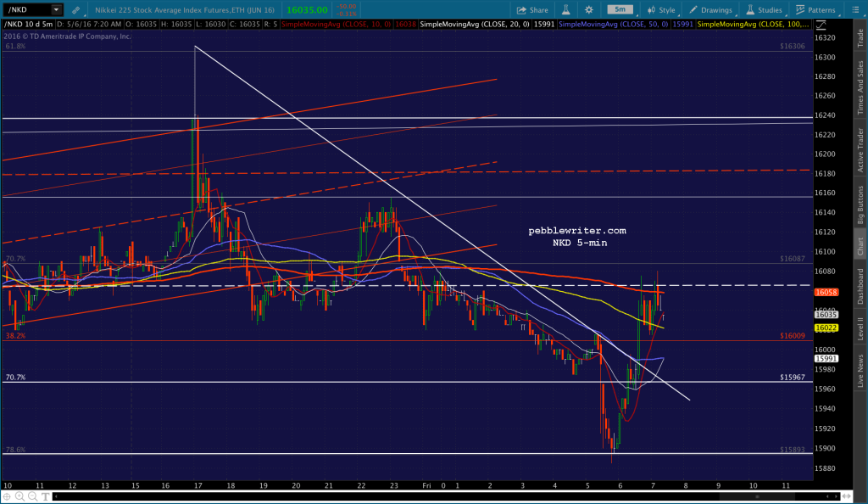This screenshot has height=504, width=868.
Task: Click the zoom out magnifier icon
Action: [33, 497]
